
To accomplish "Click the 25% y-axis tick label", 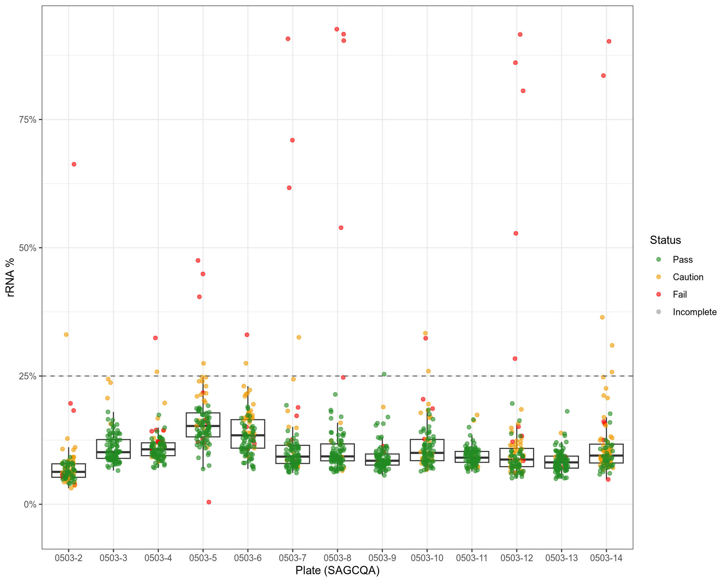I will click(28, 376).
